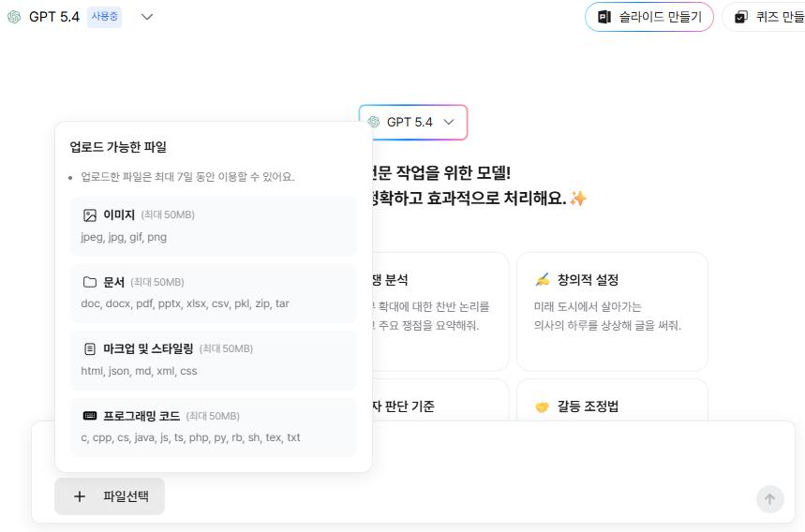805x532 pixels.
Task: Click the c, cpp, cs, java extension list
Action: point(190,437)
